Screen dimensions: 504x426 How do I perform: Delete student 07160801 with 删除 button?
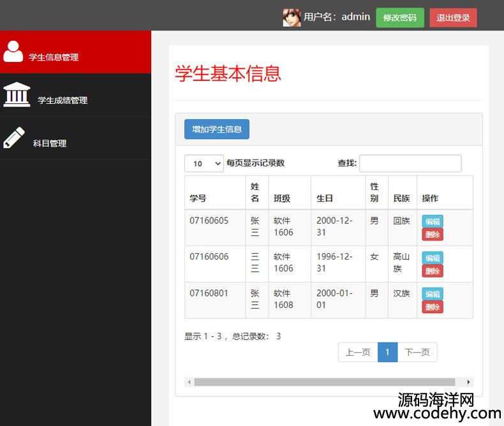point(433,307)
